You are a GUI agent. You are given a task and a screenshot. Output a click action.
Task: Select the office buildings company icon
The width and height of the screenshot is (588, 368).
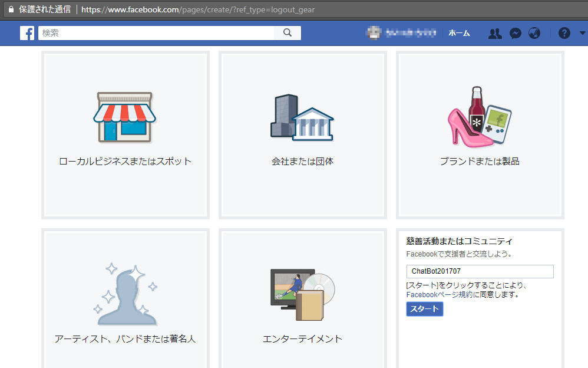coord(302,117)
